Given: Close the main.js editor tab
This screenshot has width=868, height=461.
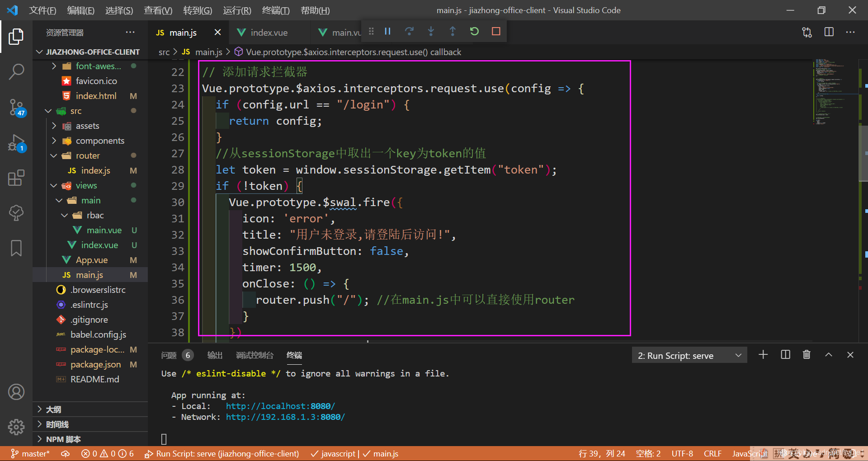Looking at the screenshot, I should 217,32.
